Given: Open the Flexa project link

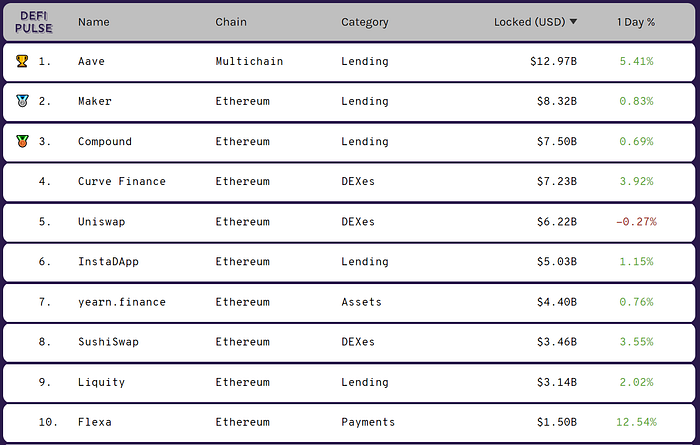Looking at the screenshot, I should 95,422.
